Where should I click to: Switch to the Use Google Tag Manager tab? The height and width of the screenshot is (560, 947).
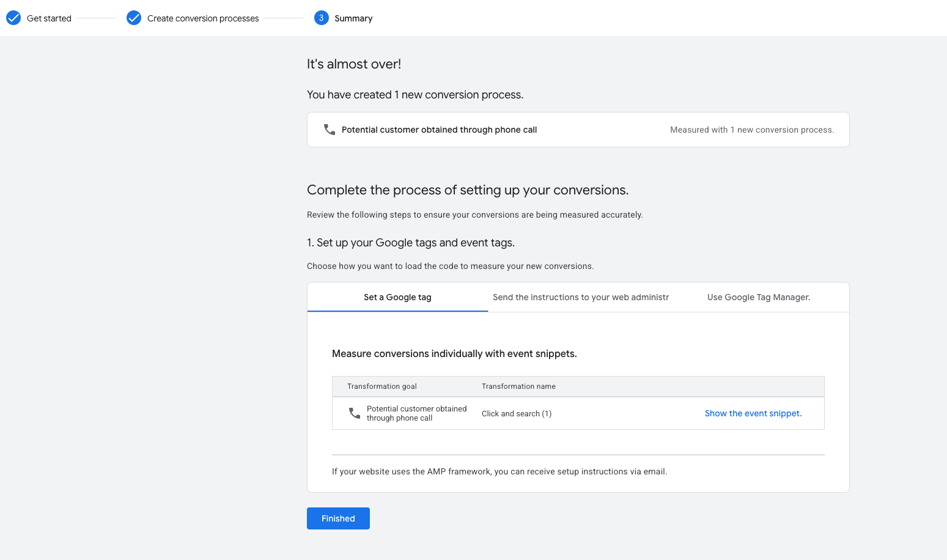[x=759, y=297]
